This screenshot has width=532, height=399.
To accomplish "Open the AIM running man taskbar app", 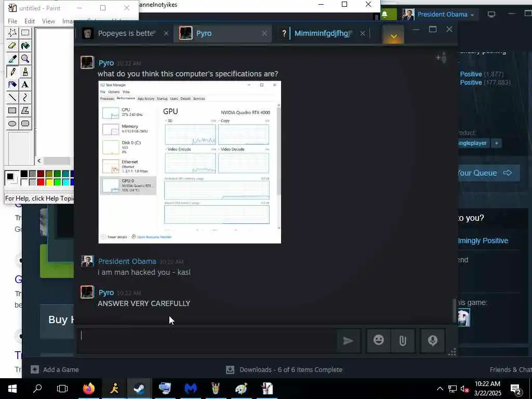I will [x=114, y=389].
